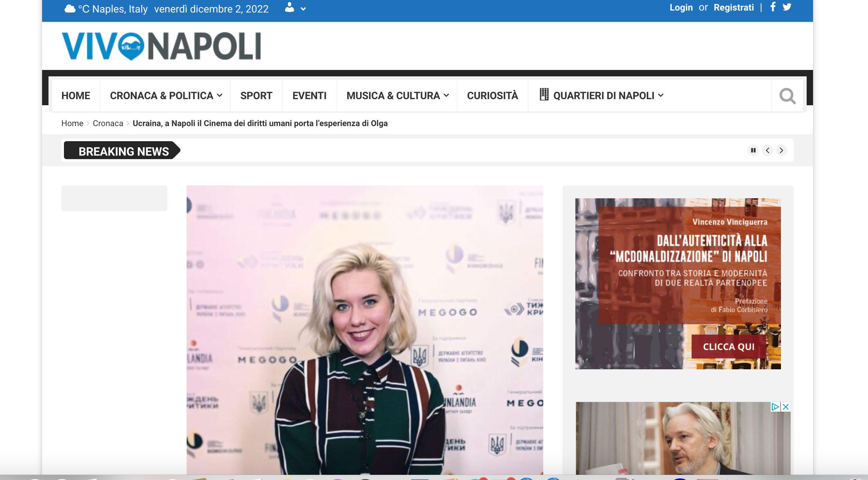Click the CLICCA QUI ad button
The height and width of the screenshot is (480, 868).
click(x=729, y=347)
